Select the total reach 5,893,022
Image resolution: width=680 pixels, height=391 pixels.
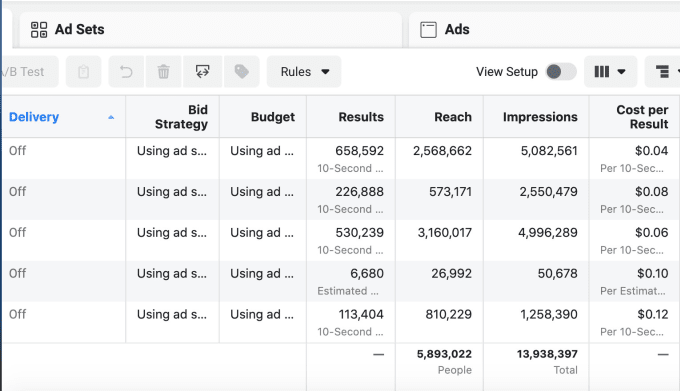pyautogui.click(x=444, y=354)
